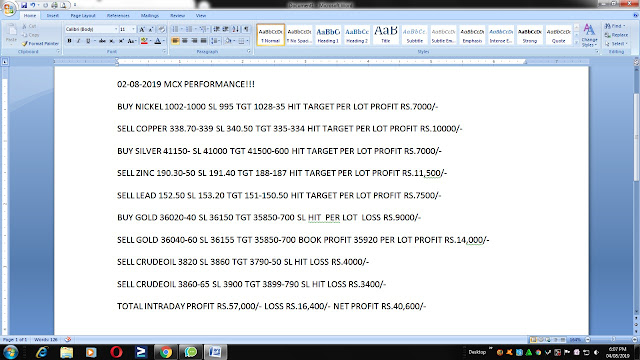Apply the Title style
640x360 pixels.
click(x=386, y=35)
